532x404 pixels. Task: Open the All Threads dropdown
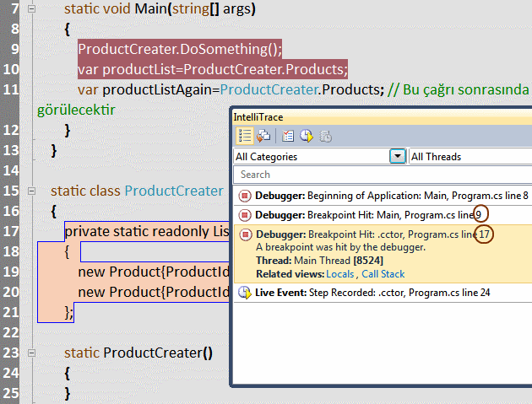coord(470,156)
